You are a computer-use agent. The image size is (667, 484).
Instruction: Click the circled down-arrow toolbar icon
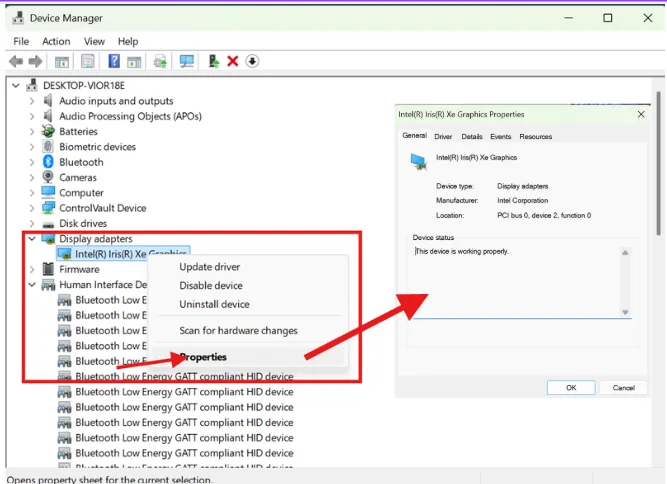click(252, 61)
